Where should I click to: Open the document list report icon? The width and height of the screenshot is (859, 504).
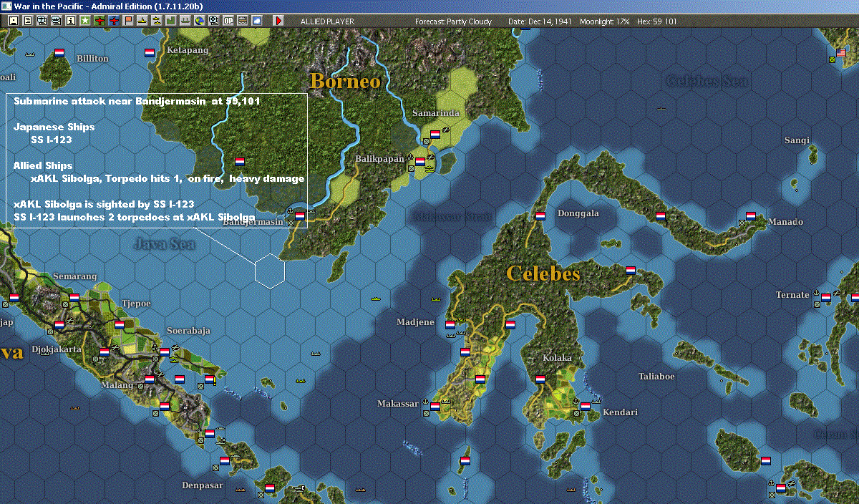[28, 21]
